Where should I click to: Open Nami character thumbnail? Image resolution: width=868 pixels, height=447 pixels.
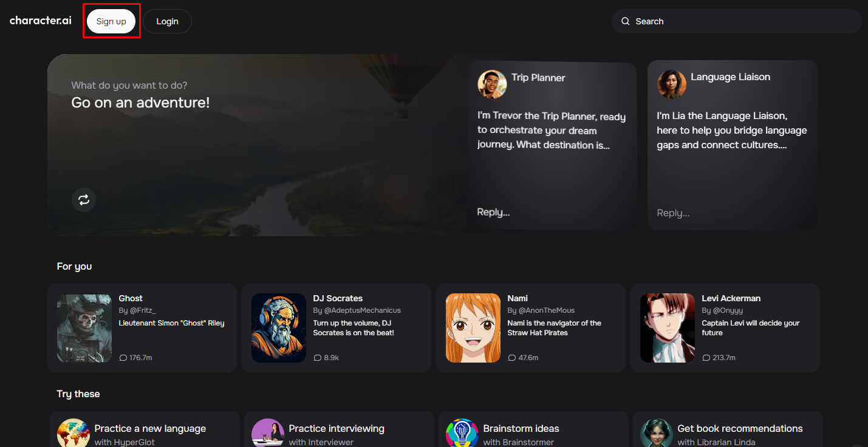point(473,328)
